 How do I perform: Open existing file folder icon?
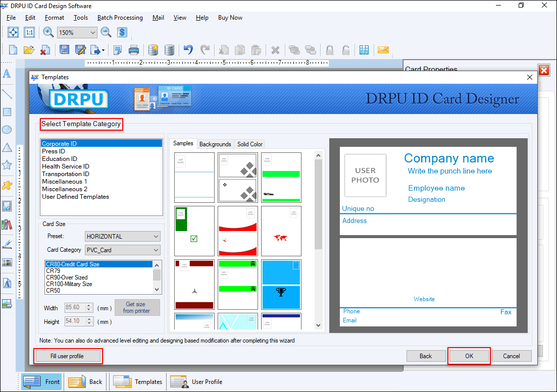click(29, 50)
